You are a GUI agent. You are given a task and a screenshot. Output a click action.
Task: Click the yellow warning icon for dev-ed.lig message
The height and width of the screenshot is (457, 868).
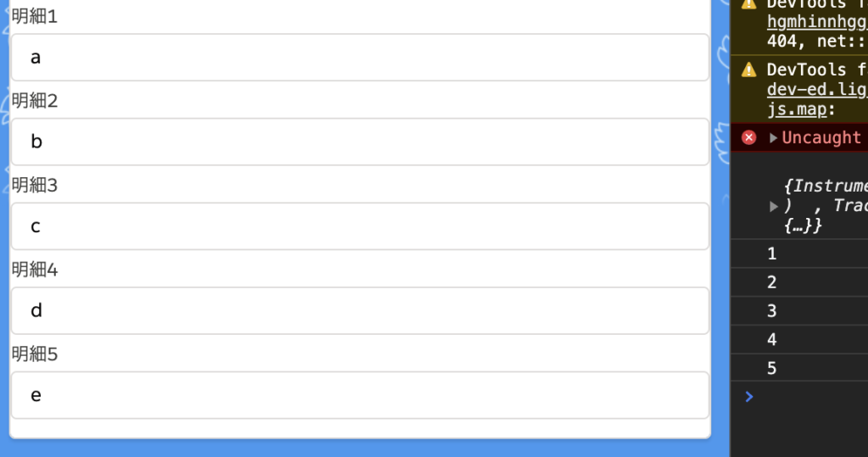748,70
